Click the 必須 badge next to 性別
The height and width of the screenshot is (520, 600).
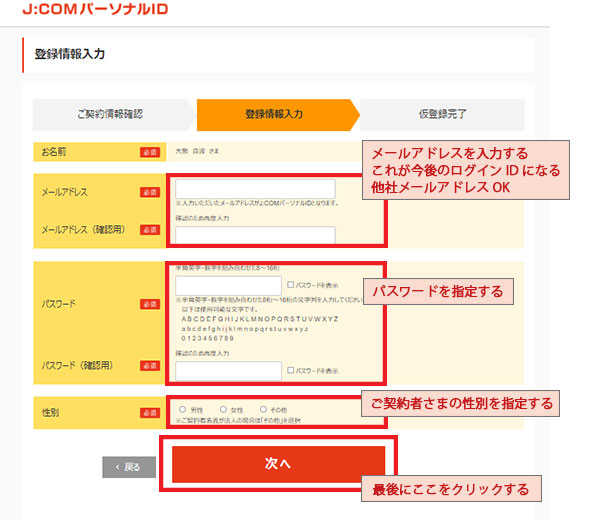click(x=150, y=413)
